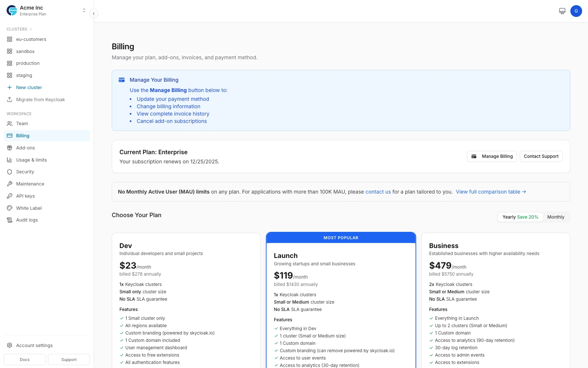Select the Business plan heading

[x=444, y=246]
